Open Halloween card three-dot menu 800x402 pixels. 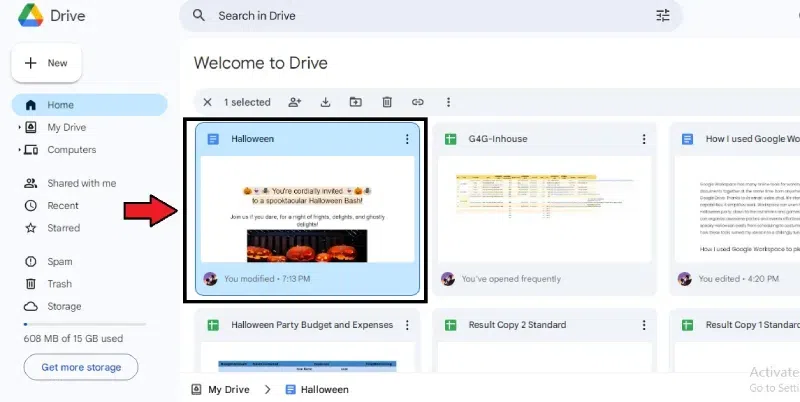click(407, 139)
